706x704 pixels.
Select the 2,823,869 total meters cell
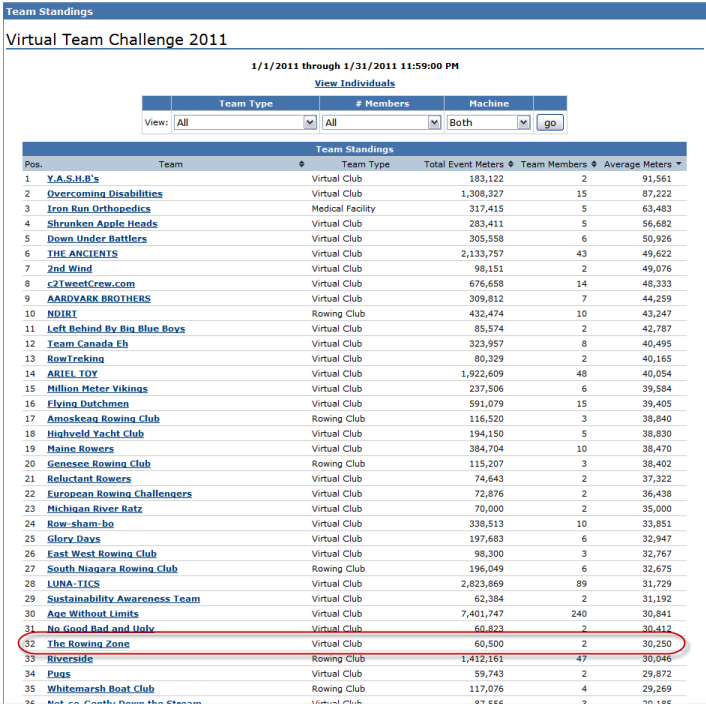482,584
